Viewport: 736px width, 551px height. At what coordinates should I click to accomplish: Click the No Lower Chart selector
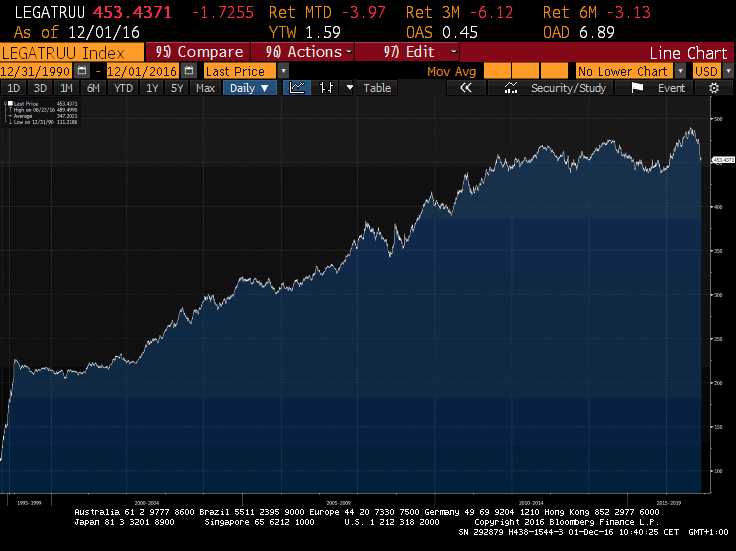coord(625,71)
